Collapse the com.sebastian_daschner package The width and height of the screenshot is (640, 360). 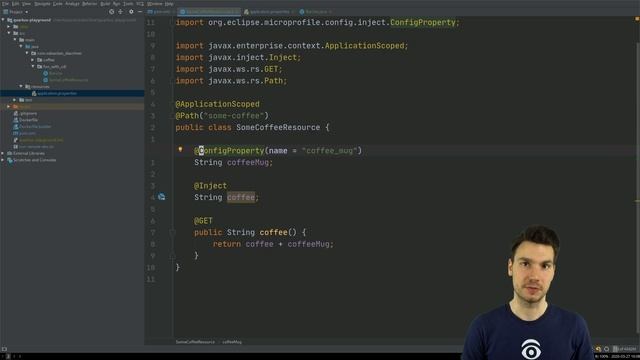[x=27, y=53]
